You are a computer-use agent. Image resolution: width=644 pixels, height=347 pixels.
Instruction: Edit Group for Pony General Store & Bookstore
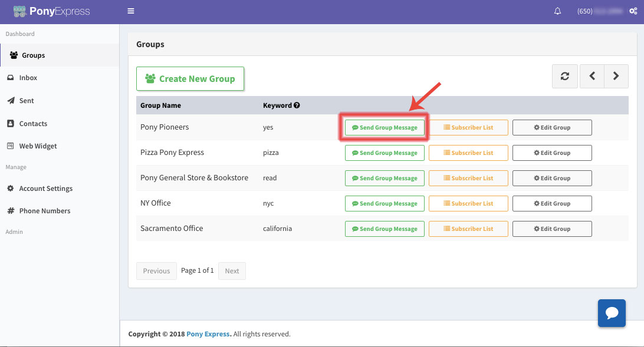coord(552,178)
